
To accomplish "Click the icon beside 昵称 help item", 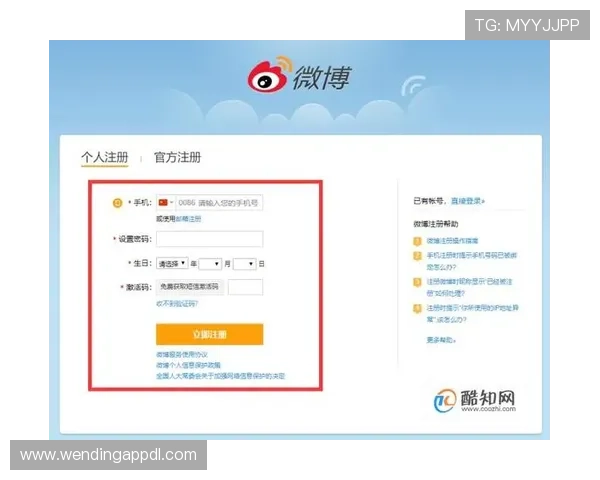I will (417, 282).
